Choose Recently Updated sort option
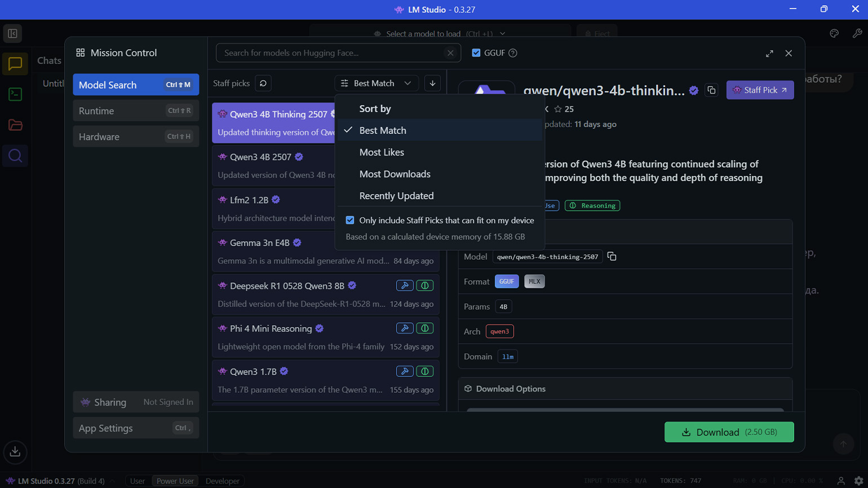The image size is (868, 488). (396, 196)
